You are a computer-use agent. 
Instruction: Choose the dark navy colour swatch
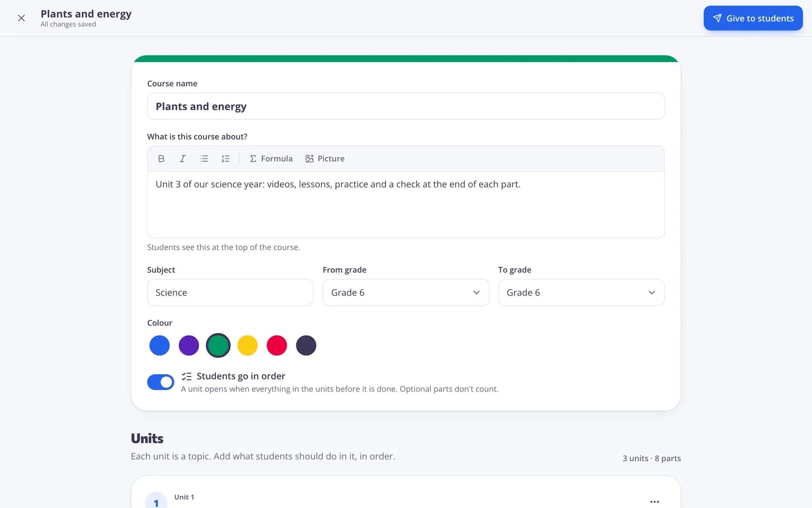tap(306, 345)
